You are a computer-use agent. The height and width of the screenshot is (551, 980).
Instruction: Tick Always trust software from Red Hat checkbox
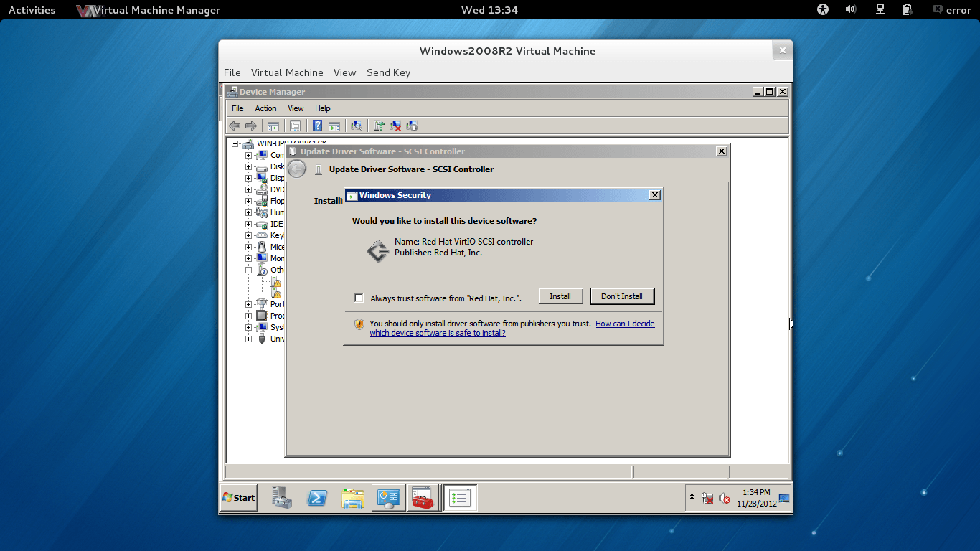[x=359, y=298]
